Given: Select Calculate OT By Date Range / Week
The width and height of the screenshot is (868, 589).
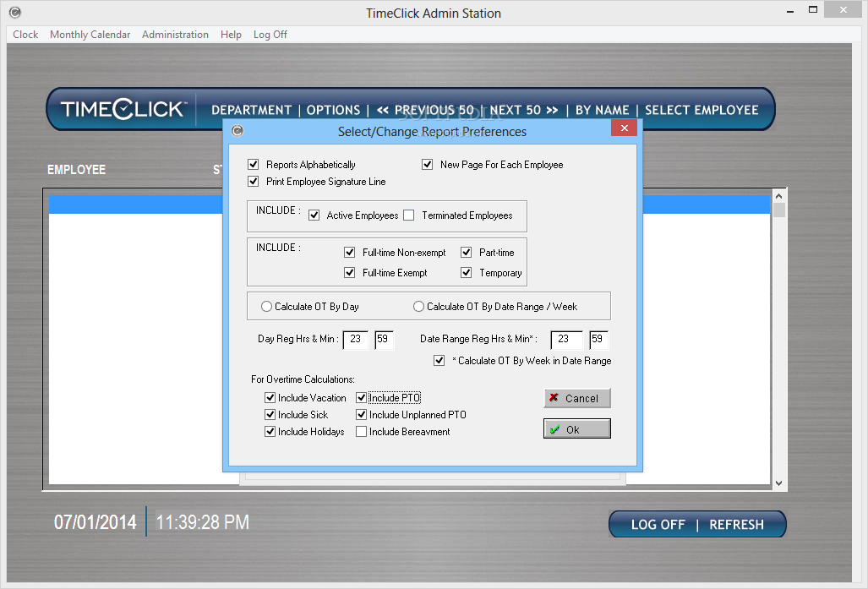Looking at the screenshot, I should click(418, 306).
